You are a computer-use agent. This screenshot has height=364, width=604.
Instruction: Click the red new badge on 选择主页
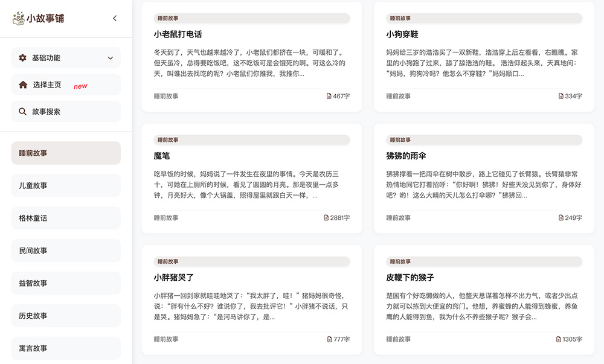tap(82, 85)
